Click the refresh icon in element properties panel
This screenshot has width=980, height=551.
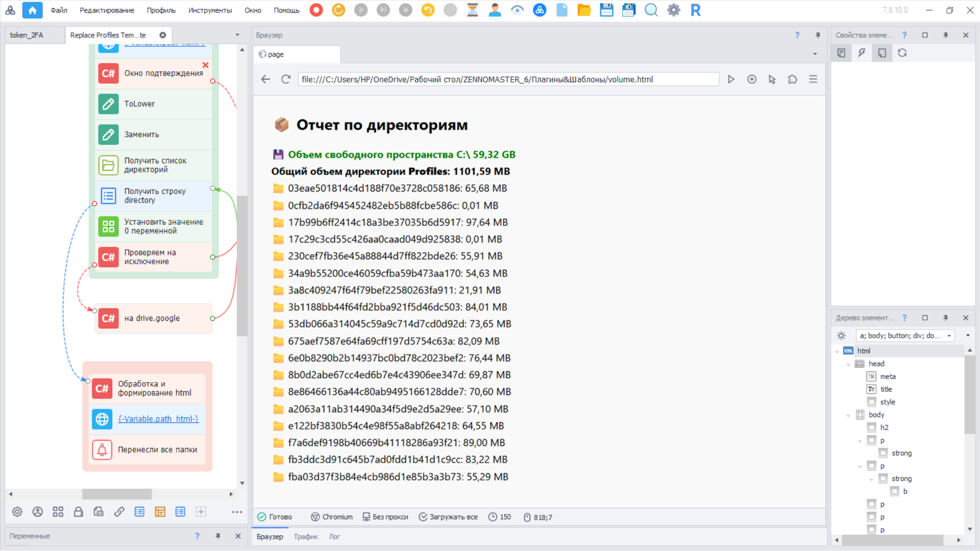click(x=902, y=53)
